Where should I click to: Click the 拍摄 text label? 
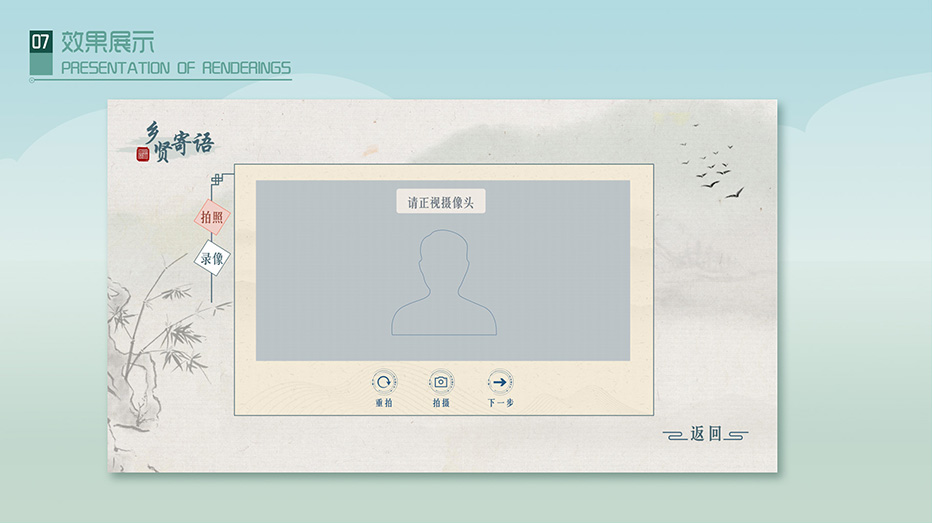441,403
